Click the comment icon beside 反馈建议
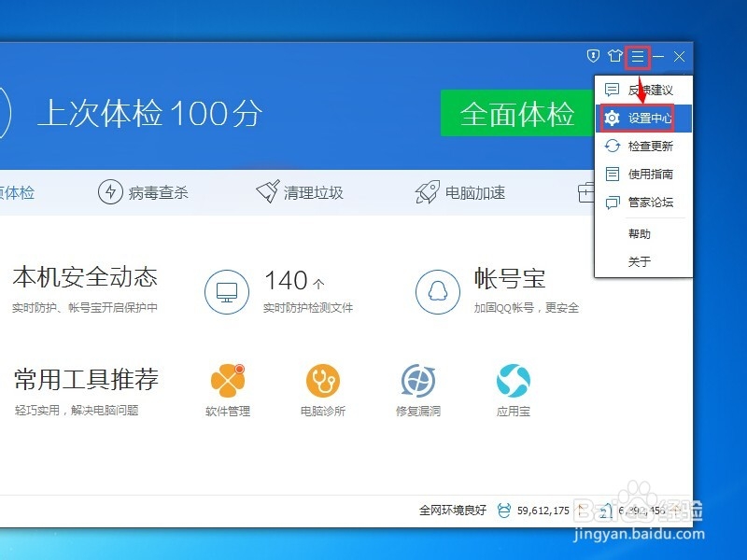The width and height of the screenshot is (747, 560). pyautogui.click(x=612, y=90)
